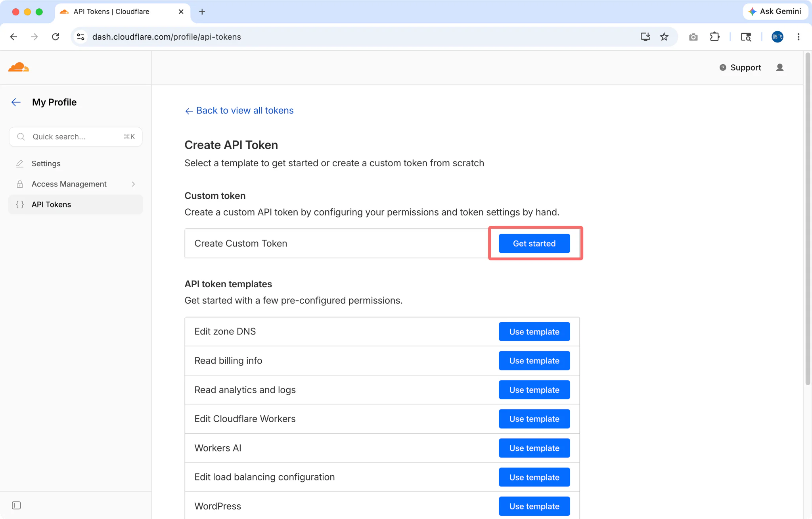
Task: Select API Tokens in the sidebar
Action: pos(75,204)
